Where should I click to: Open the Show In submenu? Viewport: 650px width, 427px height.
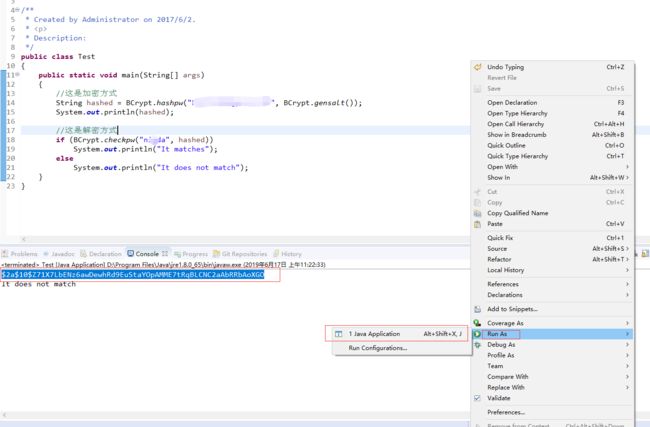[x=553, y=177]
